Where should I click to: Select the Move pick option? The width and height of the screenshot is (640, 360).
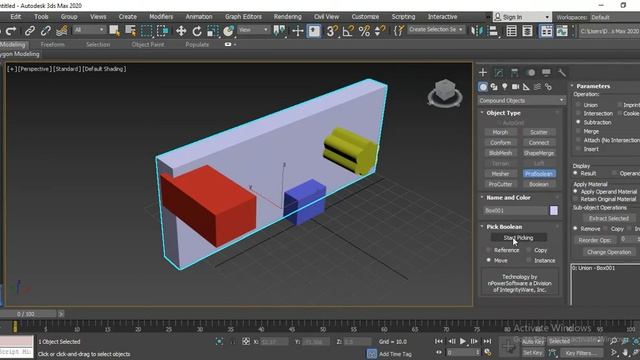pyautogui.click(x=489, y=260)
